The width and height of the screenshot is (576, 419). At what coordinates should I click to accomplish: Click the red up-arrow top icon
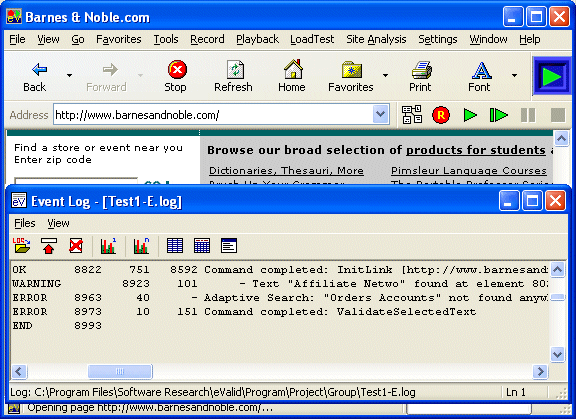49,245
